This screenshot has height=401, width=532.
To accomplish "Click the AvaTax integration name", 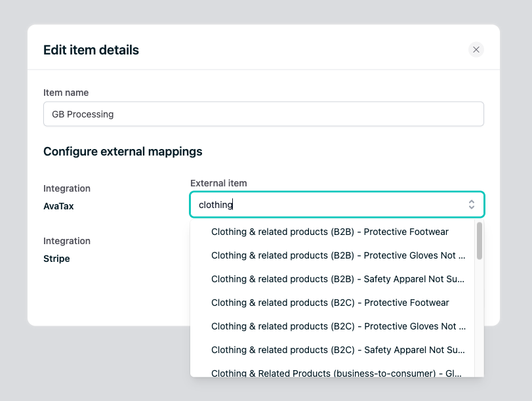I will (58, 206).
